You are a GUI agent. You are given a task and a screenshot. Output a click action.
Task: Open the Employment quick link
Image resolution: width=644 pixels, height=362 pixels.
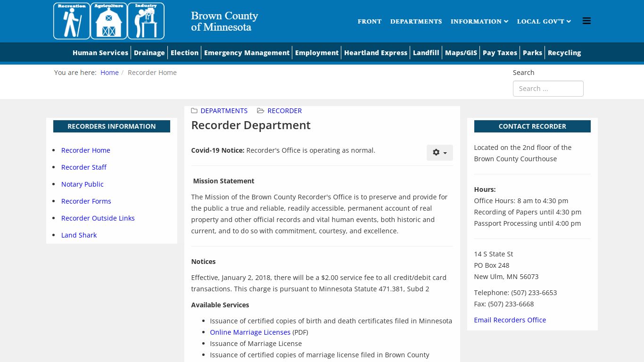317,53
